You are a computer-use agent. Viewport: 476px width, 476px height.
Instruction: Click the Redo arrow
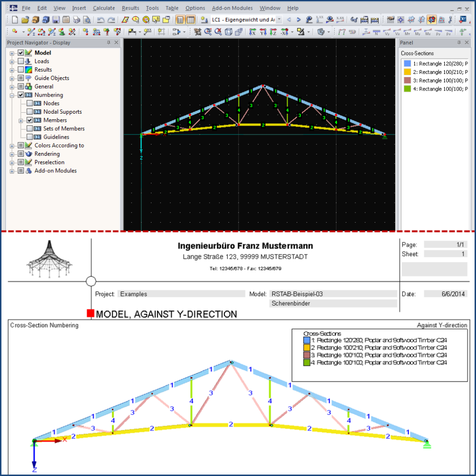pyautogui.click(x=111, y=20)
